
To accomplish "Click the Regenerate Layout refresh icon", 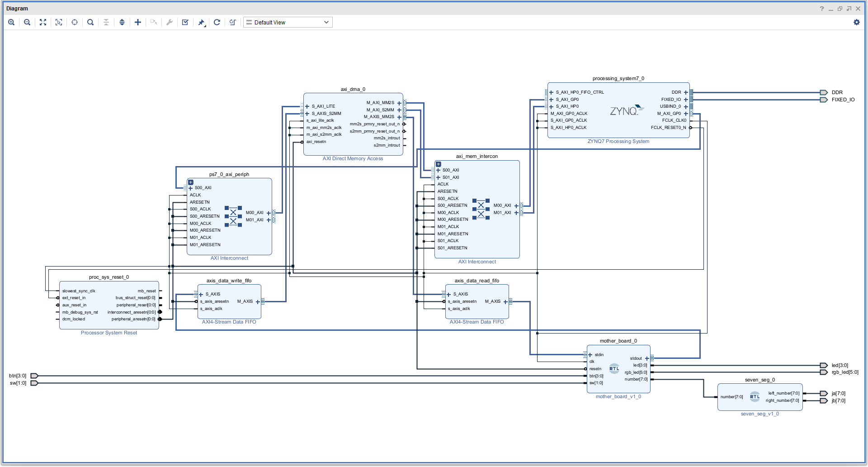I will (217, 22).
